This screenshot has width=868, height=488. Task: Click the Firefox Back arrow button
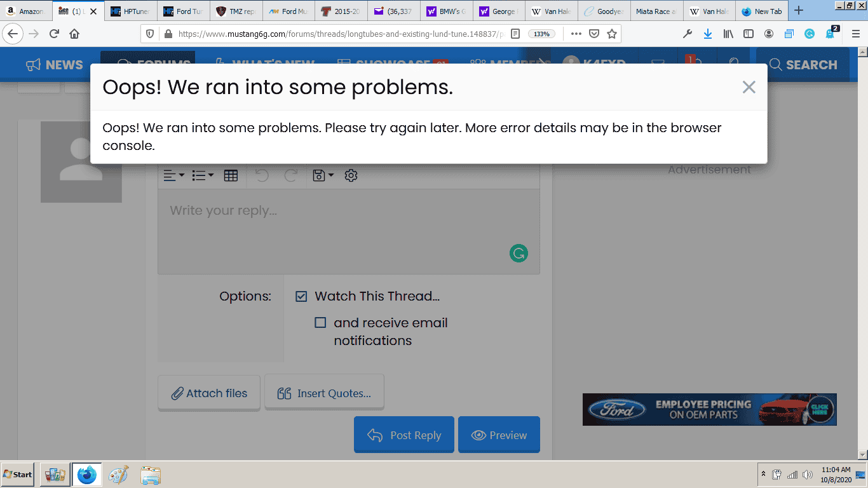tap(13, 34)
